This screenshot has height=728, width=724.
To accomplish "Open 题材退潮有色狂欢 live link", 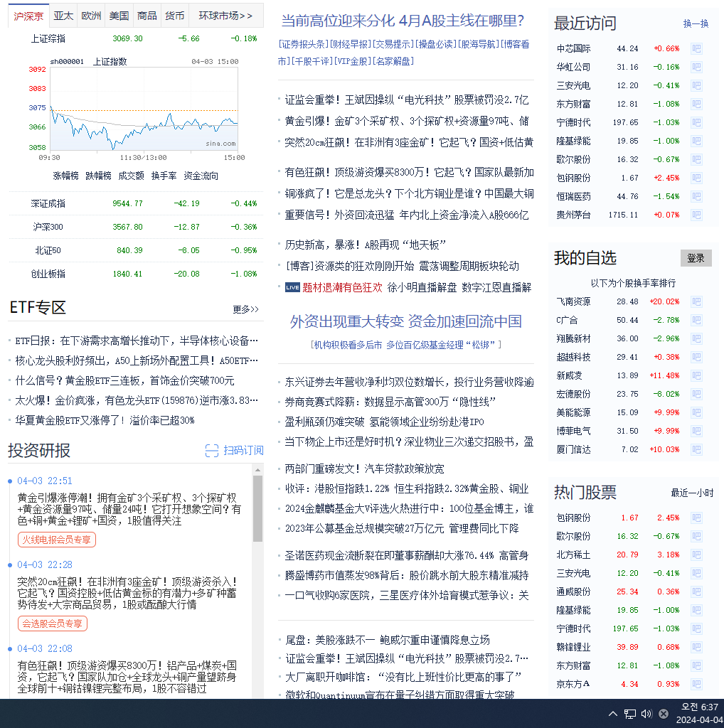I will point(342,288).
